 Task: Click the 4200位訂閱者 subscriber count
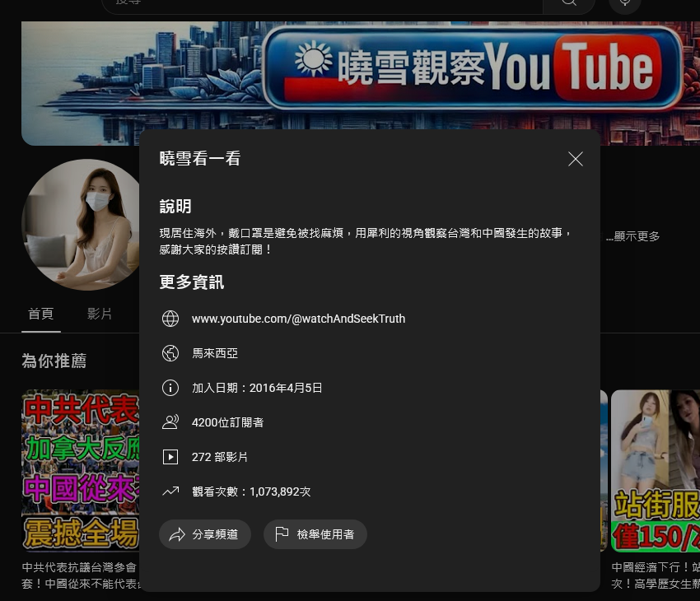click(227, 422)
